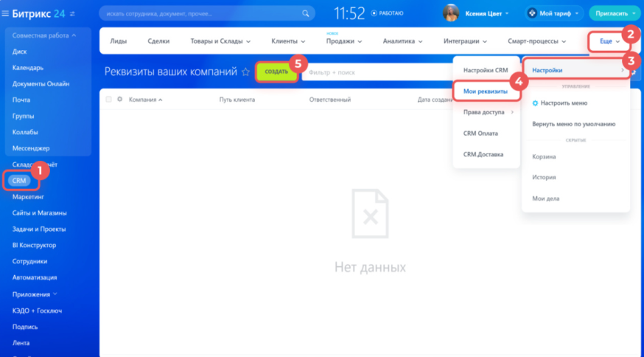The height and width of the screenshot is (357, 644).
Task: Open Группы in the sidebar
Action: 23,116
